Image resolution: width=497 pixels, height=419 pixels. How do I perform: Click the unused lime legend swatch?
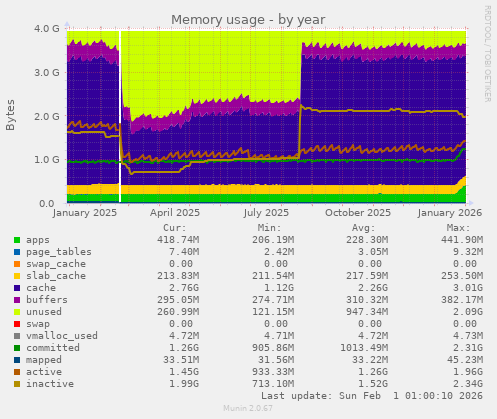[17, 312]
